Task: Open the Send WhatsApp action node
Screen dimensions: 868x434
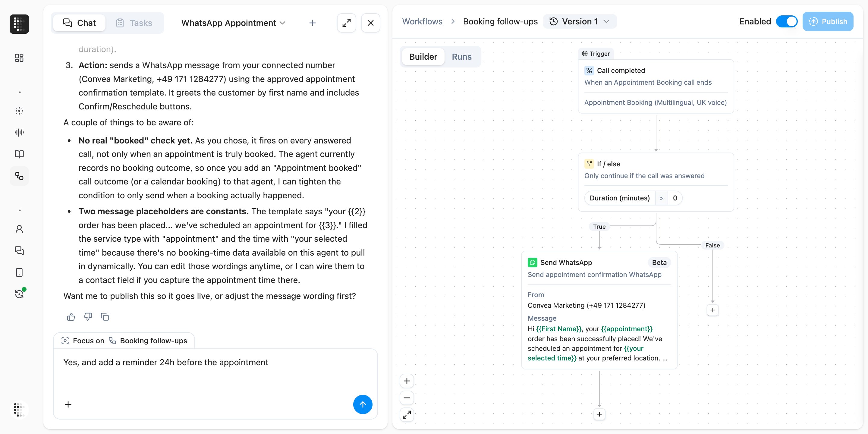Action: pyautogui.click(x=599, y=310)
